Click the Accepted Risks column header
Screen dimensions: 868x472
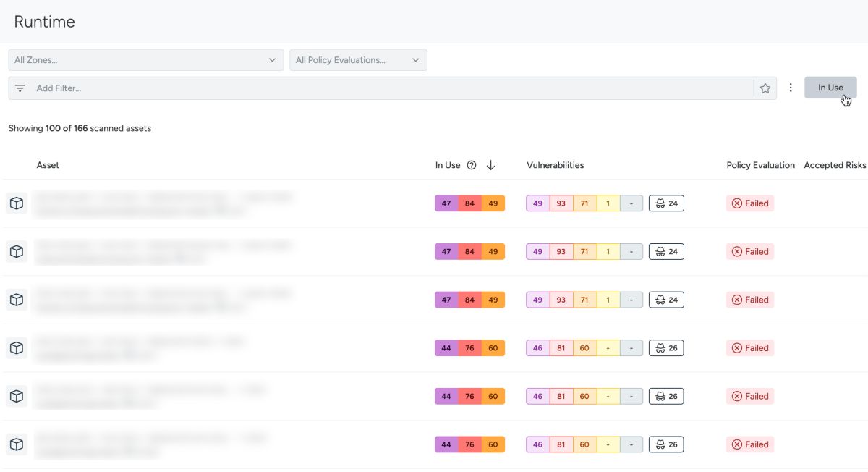click(x=835, y=165)
